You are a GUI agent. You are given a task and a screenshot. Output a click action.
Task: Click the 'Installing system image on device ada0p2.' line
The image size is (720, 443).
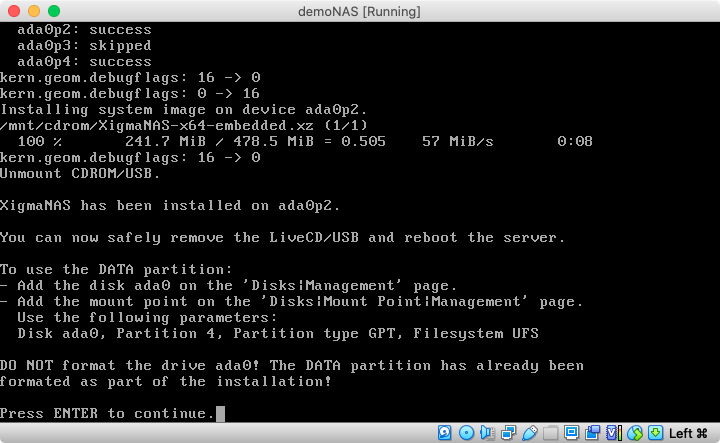pyautogui.click(x=184, y=110)
